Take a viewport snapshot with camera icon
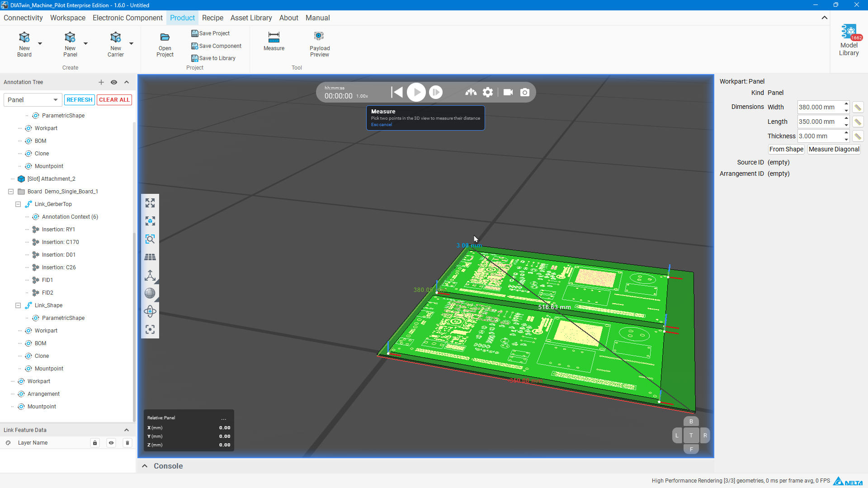This screenshot has width=868, height=488. 525,92
